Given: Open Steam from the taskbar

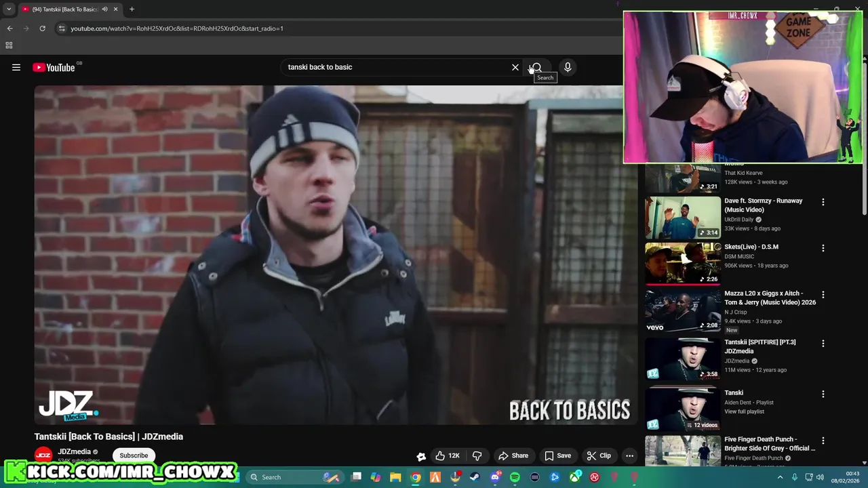Looking at the screenshot, I should (x=475, y=477).
